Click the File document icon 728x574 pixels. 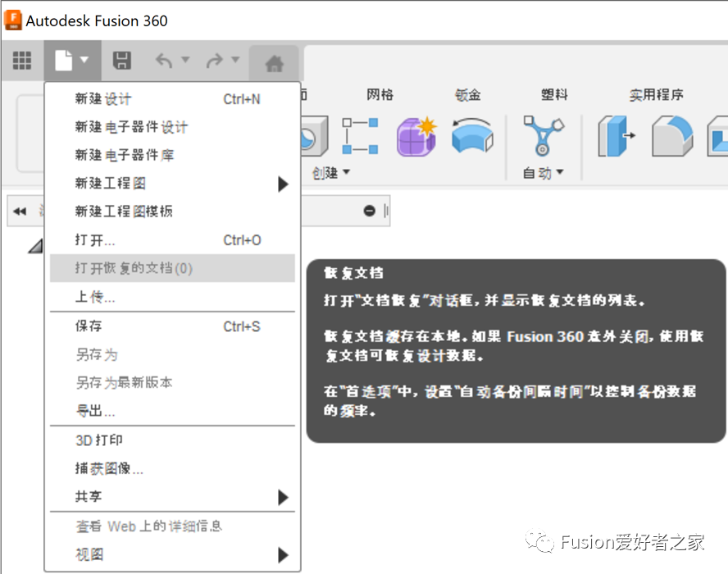pos(64,61)
